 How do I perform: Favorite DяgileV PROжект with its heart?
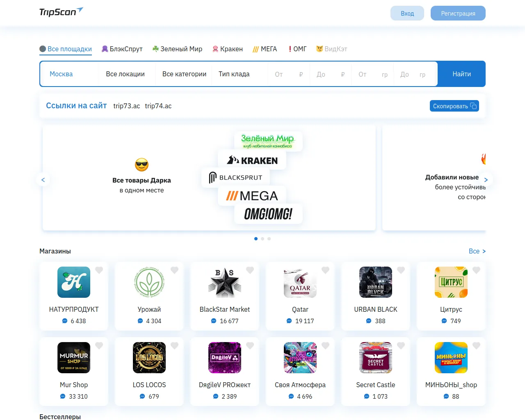coord(250,346)
